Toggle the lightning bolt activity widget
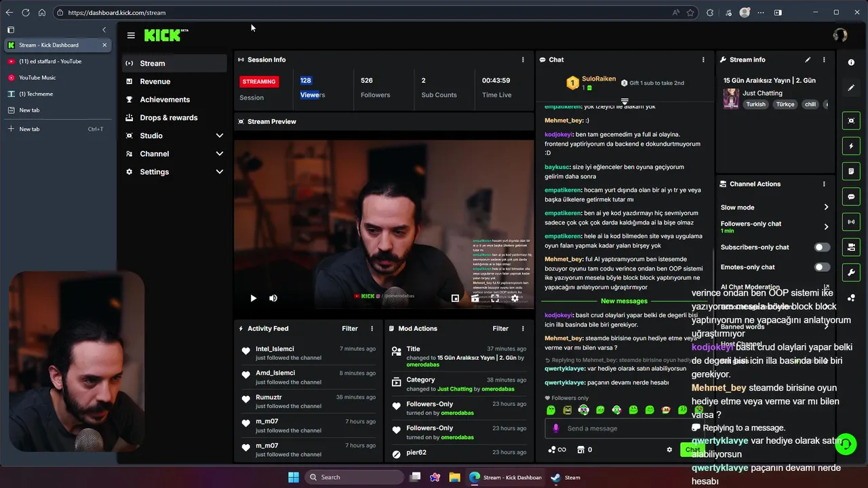 tap(851, 146)
